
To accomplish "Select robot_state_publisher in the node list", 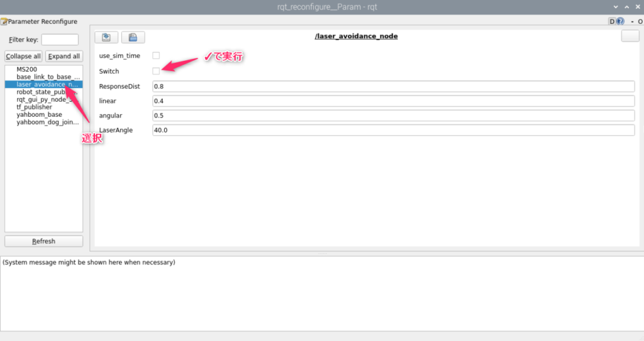I will coord(48,92).
